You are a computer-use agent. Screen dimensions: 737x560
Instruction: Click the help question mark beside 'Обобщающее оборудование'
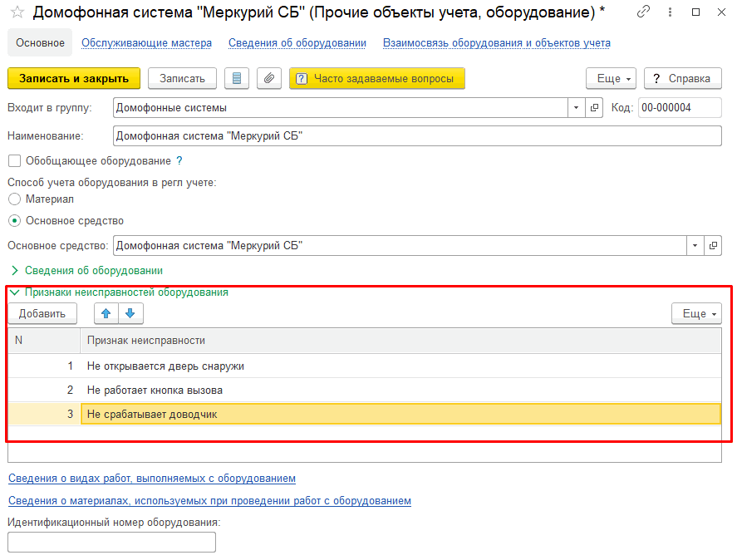[179, 161]
